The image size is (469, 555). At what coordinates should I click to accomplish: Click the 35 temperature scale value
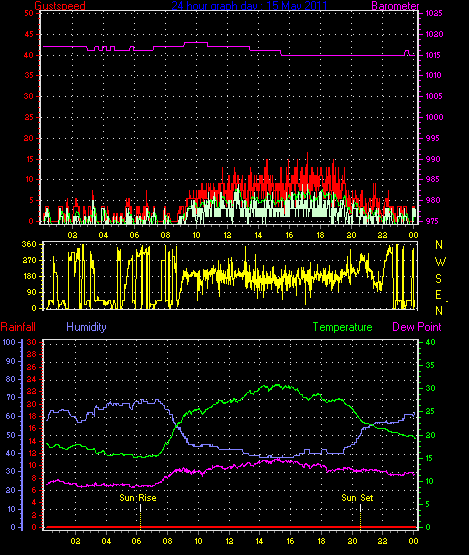[x=430, y=365]
